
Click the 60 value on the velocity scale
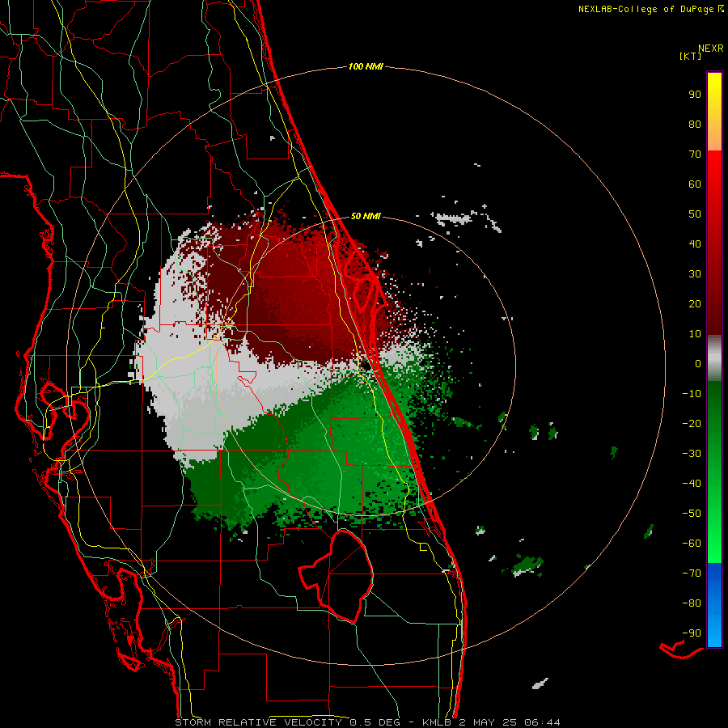click(x=695, y=184)
